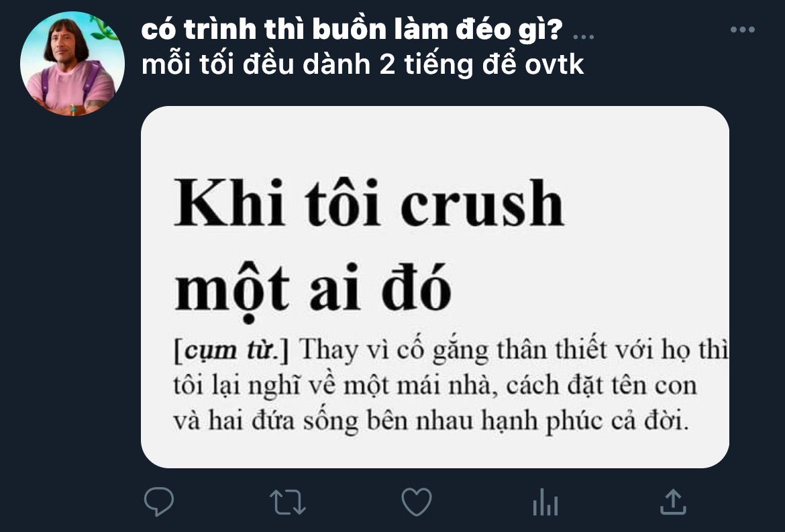Click the truncated ellipsis after the display name
The height and width of the screenshot is (532, 785).
click(583, 37)
